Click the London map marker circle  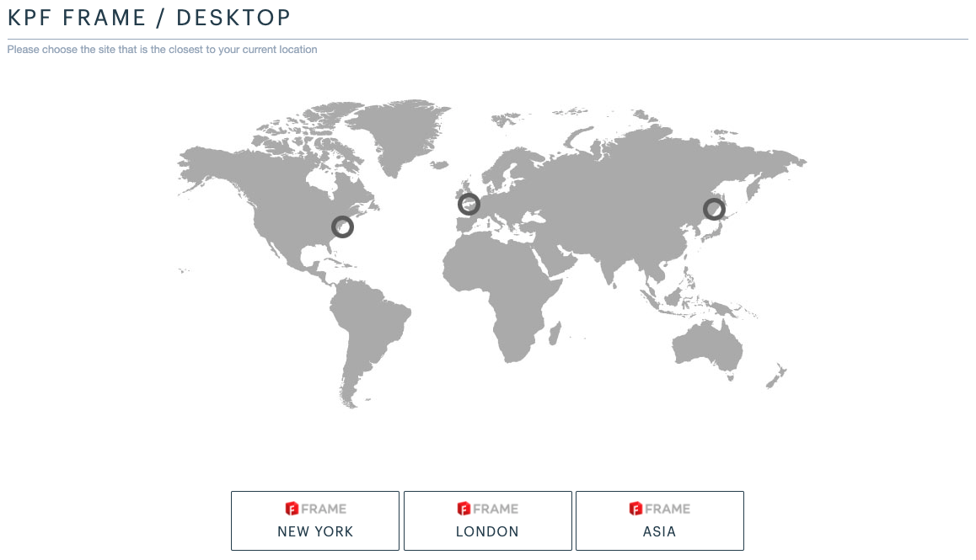[469, 204]
